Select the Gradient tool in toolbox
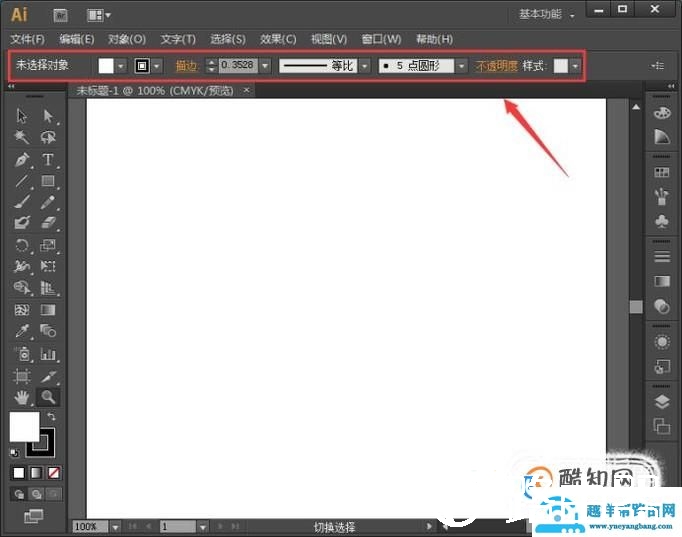The image size is (682, 537). coord(48,310)
